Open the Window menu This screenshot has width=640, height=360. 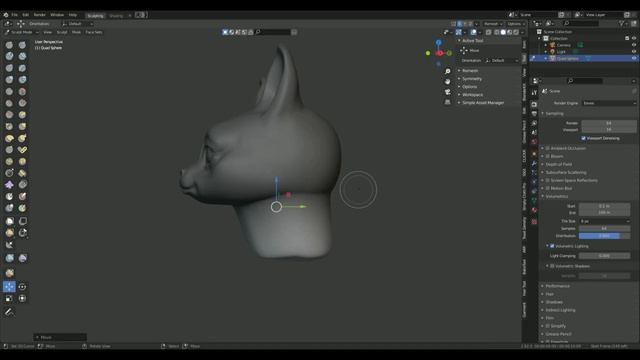pos(57,15)
